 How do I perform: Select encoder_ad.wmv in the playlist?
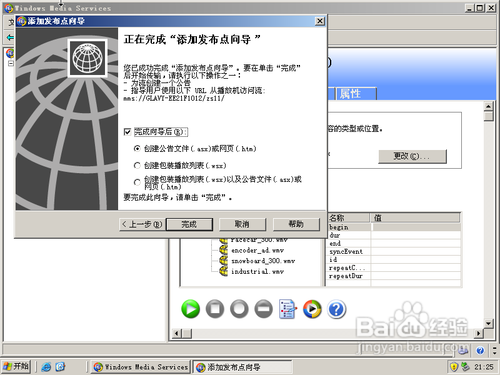pyautogui.click(x=258, y=250)
